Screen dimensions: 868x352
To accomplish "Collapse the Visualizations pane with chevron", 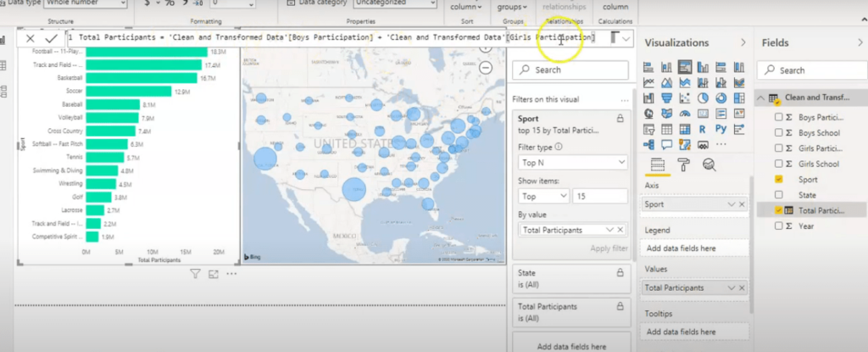I will [743, 42].
